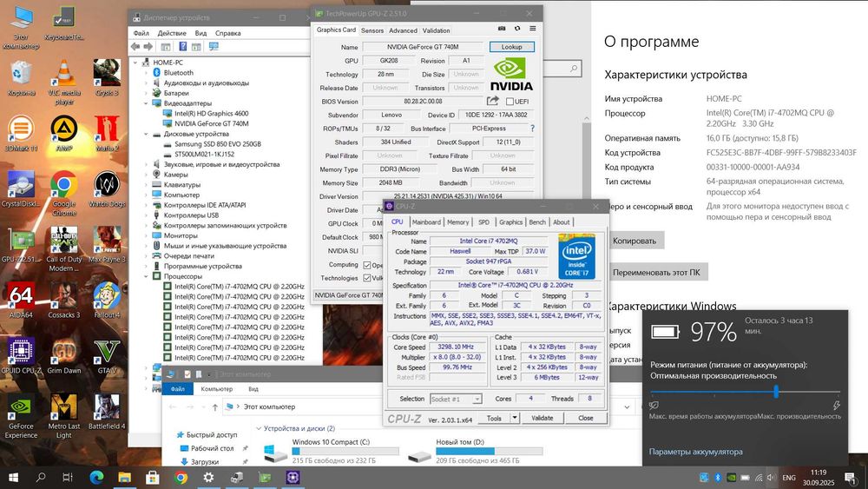
Task: Open the Mafia 2 desktop shortcut
Action: (107, 133)
